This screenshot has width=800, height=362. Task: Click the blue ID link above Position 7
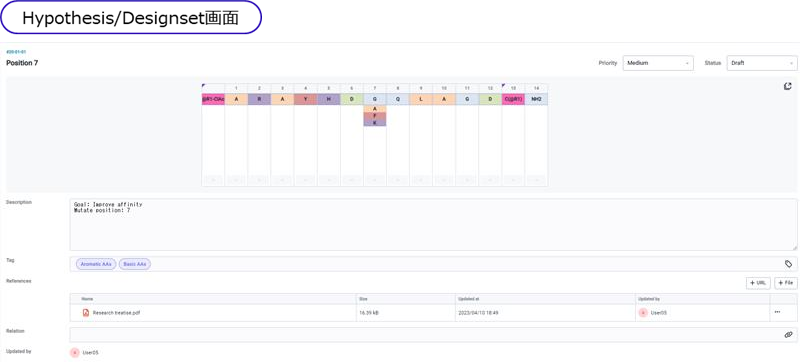click(16, 52)
